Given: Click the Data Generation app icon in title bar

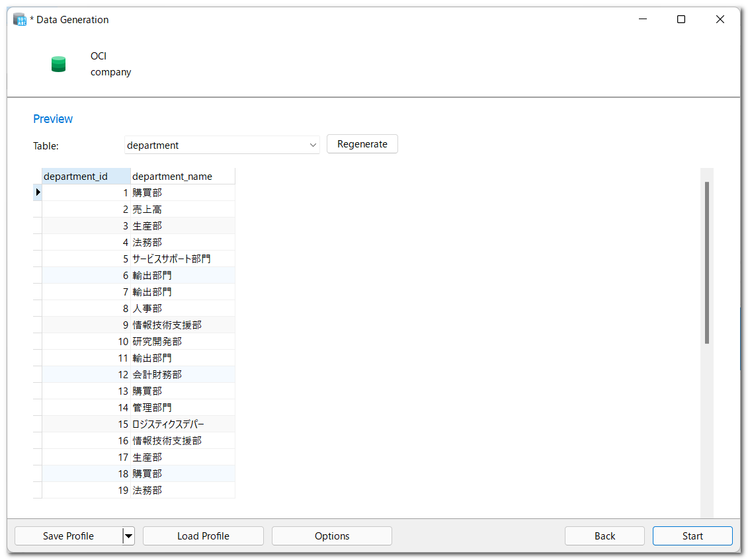Looking at the screenshot, I should (x=20, y=20).
